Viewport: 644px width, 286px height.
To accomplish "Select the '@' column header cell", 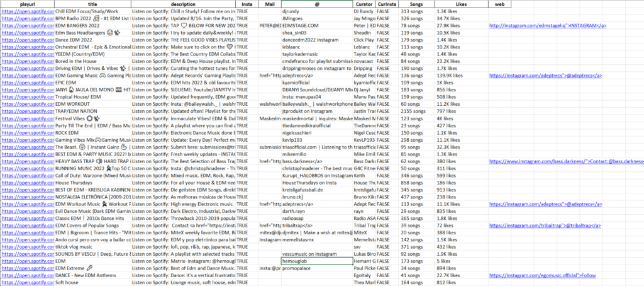I will [317, 4].
